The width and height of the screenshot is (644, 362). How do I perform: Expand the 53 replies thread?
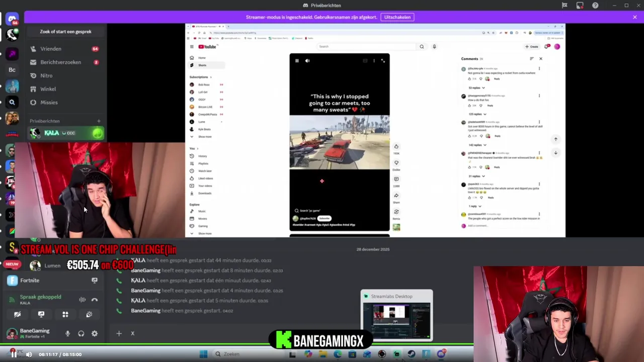pos(476,88)
